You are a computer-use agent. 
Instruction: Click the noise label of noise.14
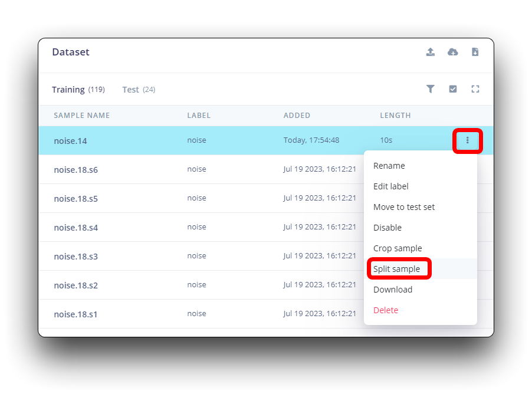[x=196, y=140]
